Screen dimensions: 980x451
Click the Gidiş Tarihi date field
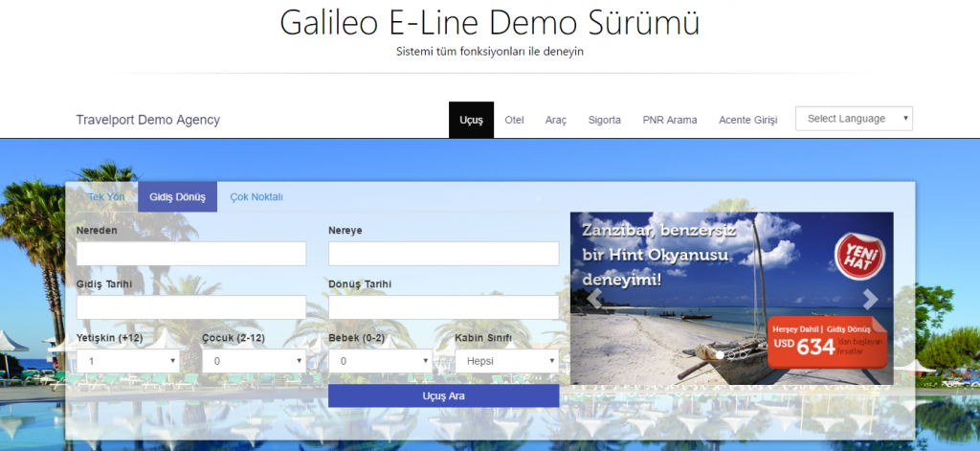tap(191, 307)
